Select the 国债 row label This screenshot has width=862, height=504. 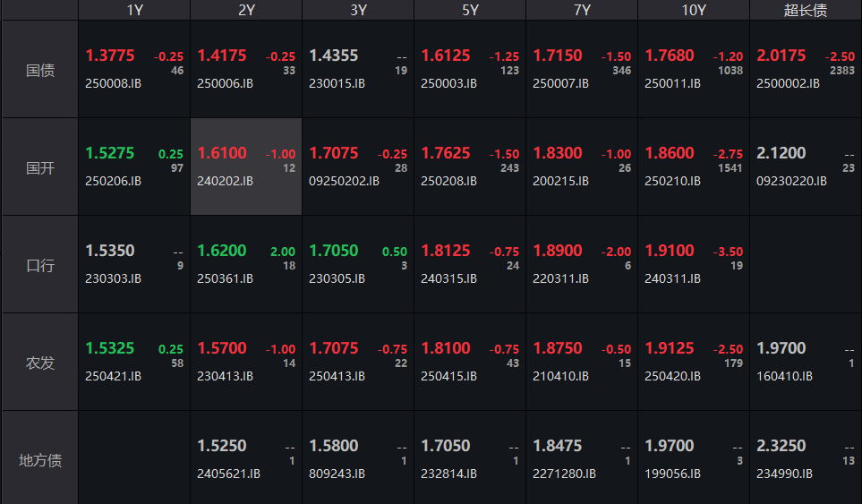coord(39,70)
